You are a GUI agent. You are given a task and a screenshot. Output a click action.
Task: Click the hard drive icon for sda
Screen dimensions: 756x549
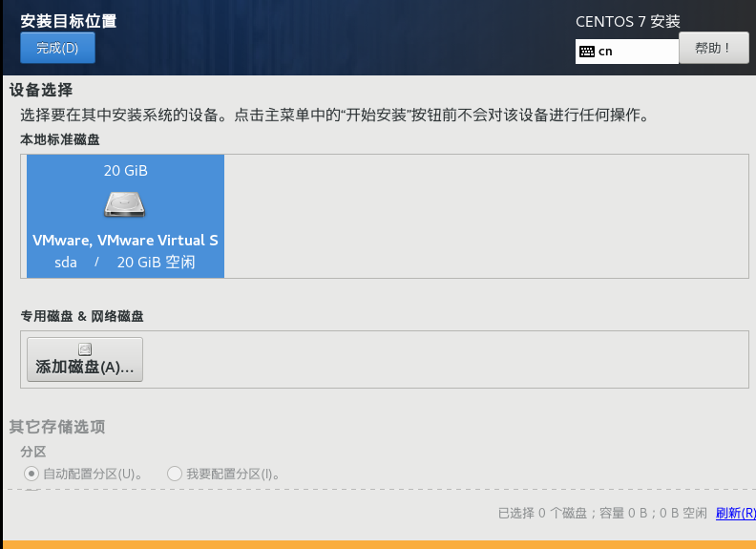point(125,204)
